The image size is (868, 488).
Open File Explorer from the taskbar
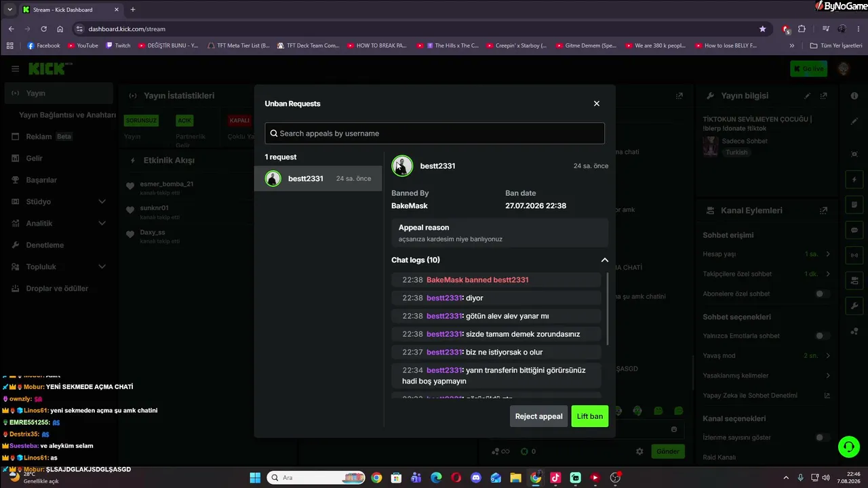[516, 478]
